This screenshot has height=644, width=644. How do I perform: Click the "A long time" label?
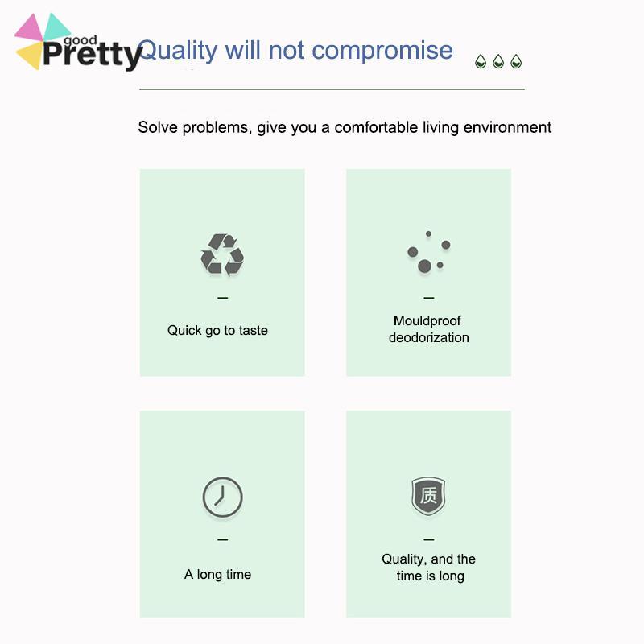point(217,574)
